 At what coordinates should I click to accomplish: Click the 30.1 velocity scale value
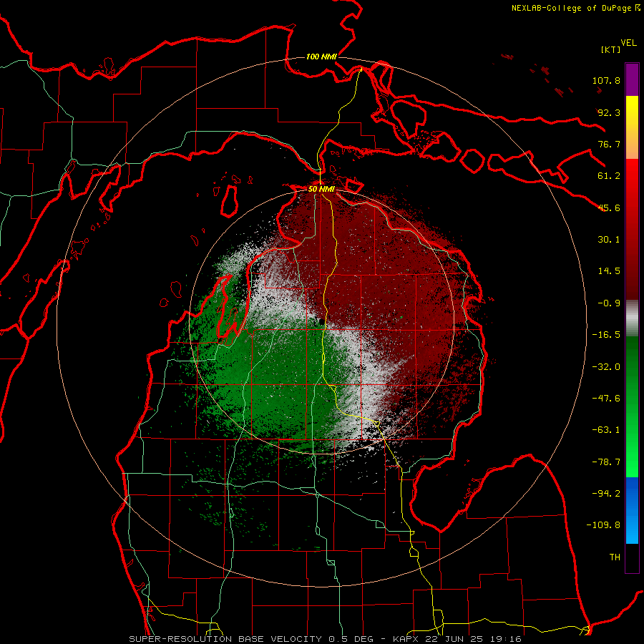click(x=609, y=240)
